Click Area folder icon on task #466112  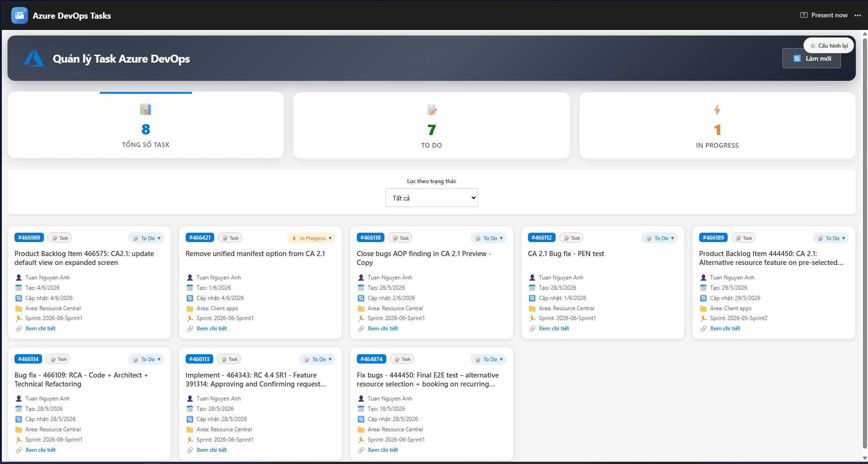point(532,308)
